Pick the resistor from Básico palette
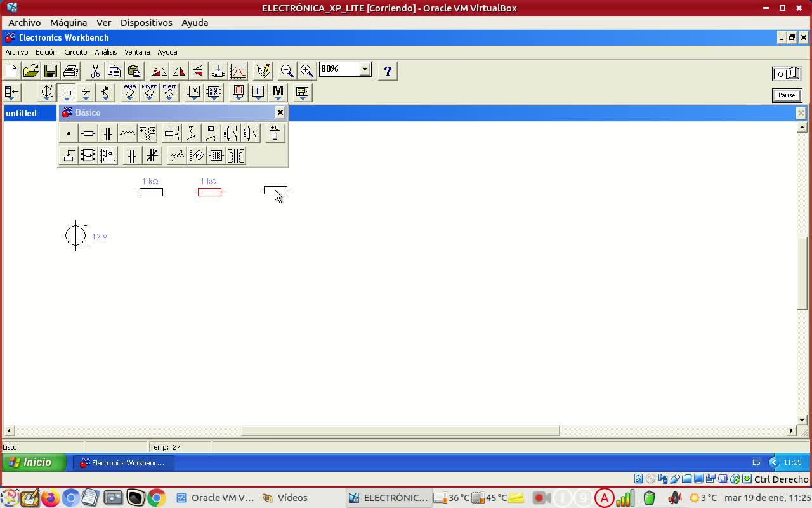This screenshot has width=812, height=508. click(x=88, y=134)
